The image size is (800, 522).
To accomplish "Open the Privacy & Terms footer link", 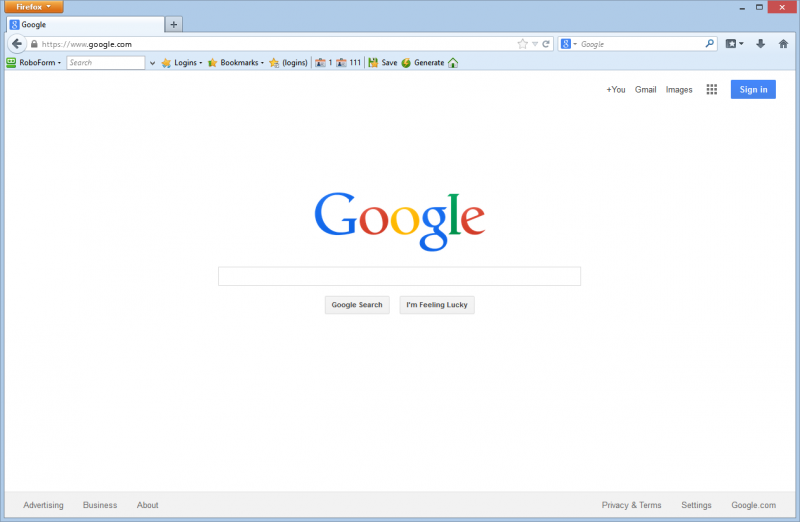I will tap(631, 505).
